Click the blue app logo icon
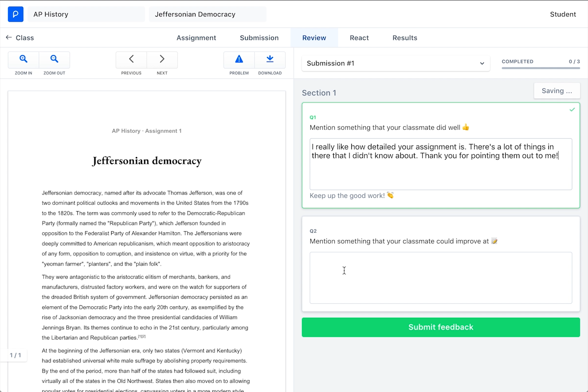The width and height of the screenshot is (588, 392). click(x=16, y=14)
